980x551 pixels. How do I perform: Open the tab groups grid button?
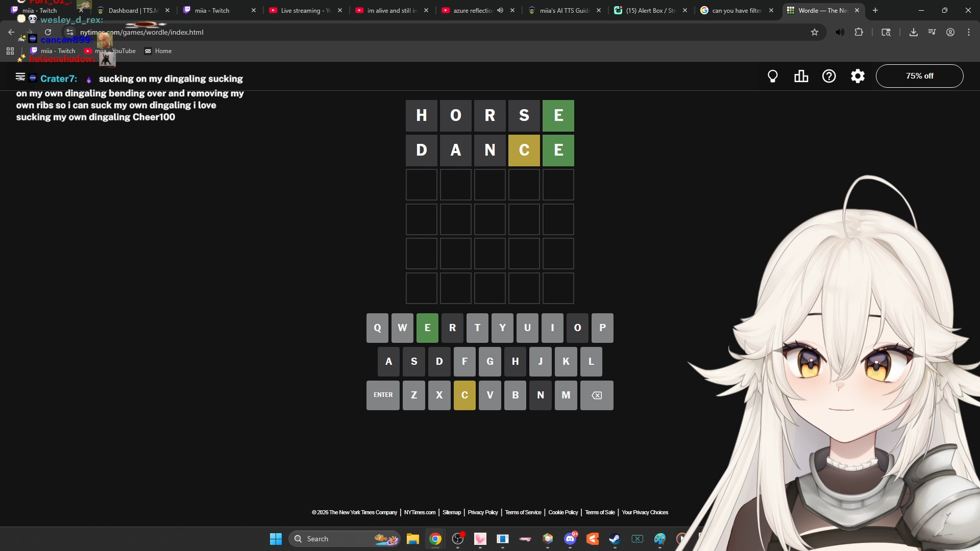[x=10, y=51]
